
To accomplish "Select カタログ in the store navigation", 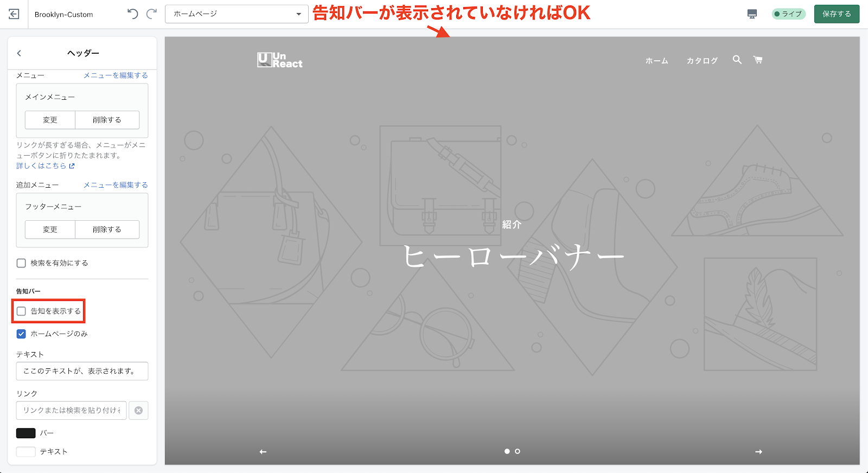I will coord(702,61).
